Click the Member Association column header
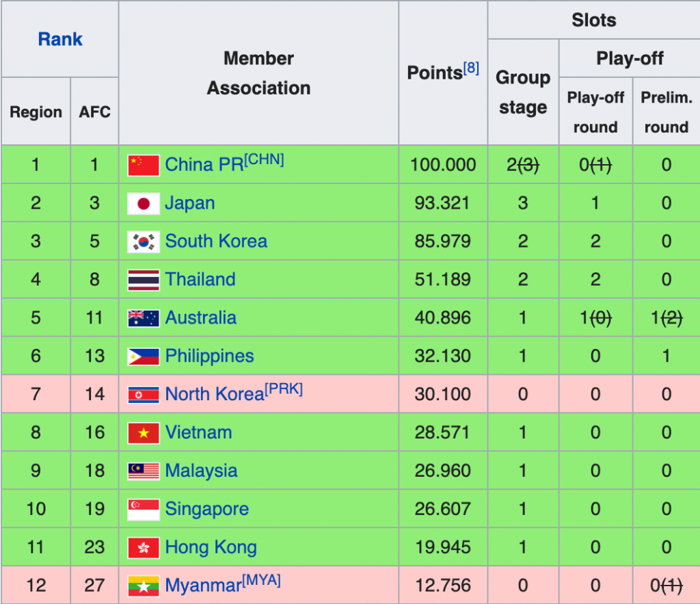Screen dimensions: 700x604 (x=258, y=73)
